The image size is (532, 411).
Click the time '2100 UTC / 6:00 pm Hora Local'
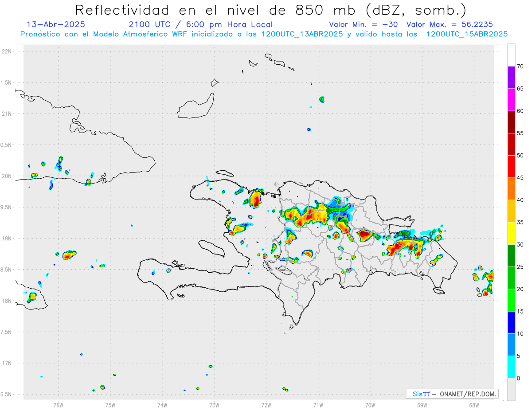point(201,24)
